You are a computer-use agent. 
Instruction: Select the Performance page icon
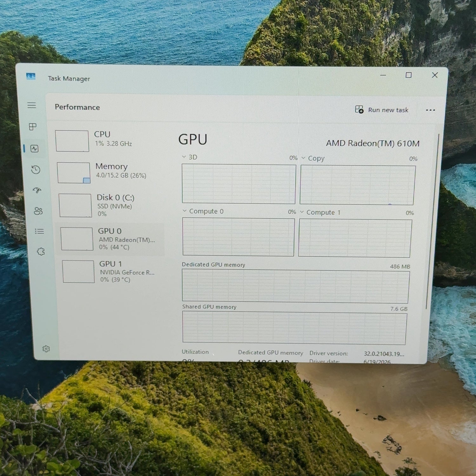point(34,148)
